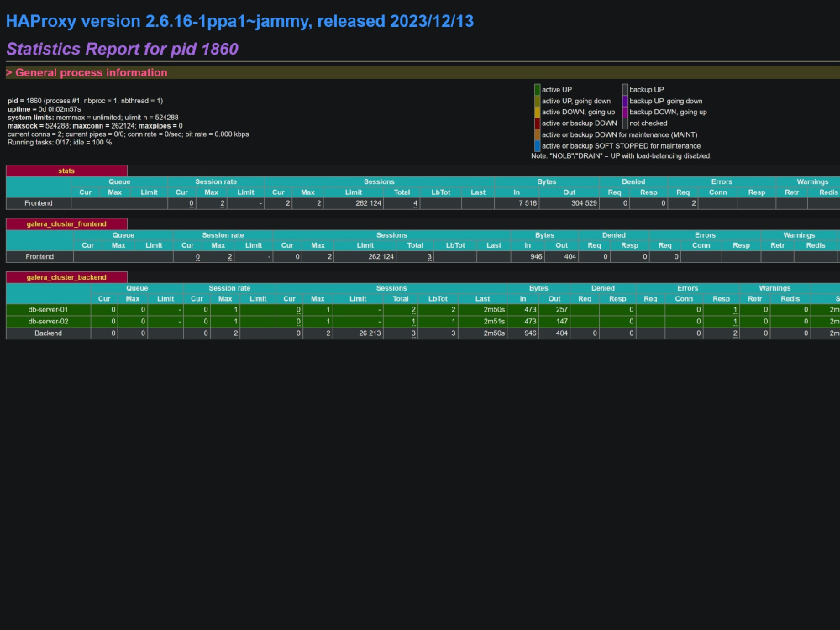Click the yellow 'active DOWN, going down' legend square
840x630 pixels.
537,112
